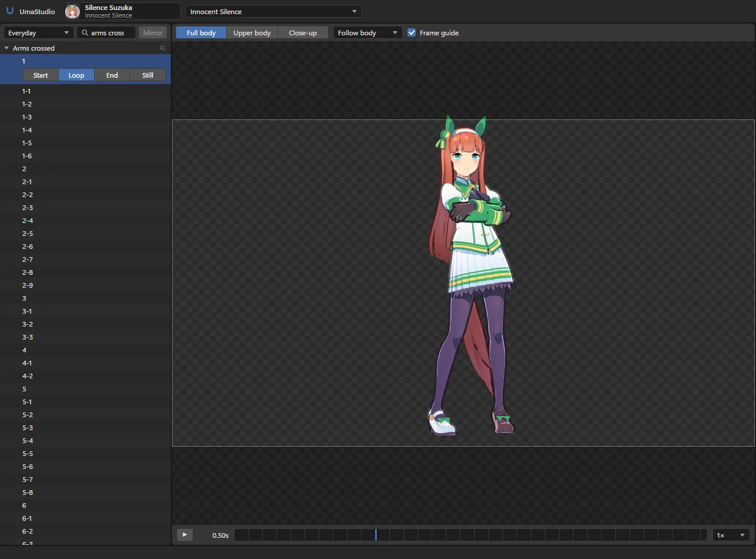Select motion 5-3 in the list
The image size is (756, 559).
pos(85,428)
